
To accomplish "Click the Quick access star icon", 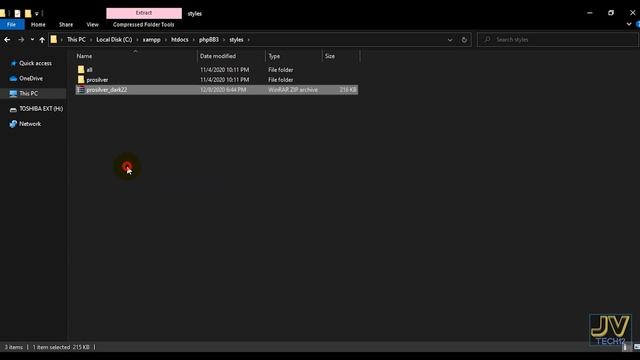I will tap(13, 63).
